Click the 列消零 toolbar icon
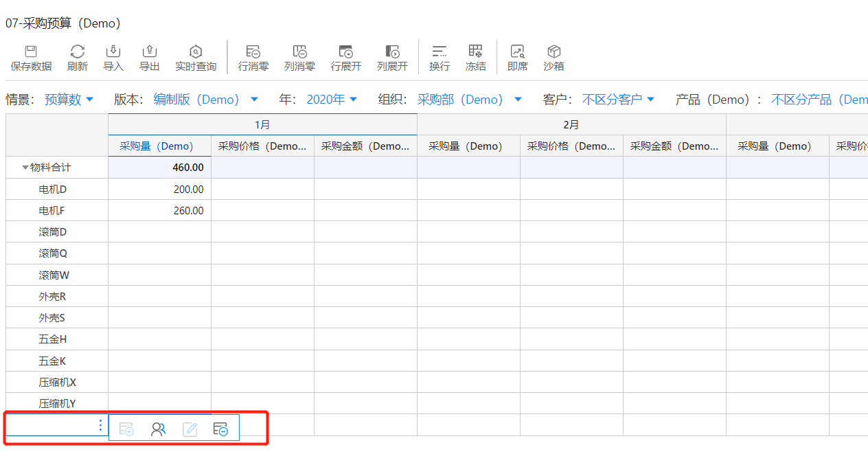The width and height of the screenshot is (868, 465). coord(299,52)
